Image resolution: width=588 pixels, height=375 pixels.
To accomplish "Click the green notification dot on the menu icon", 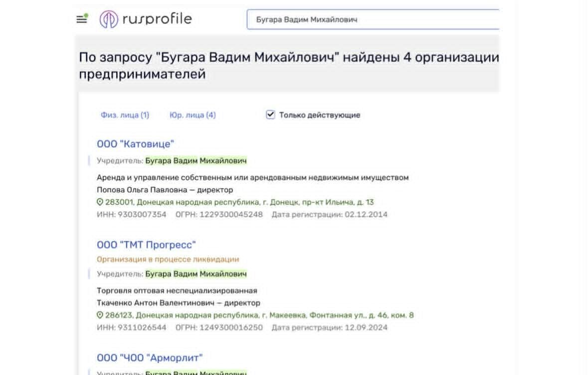I will coord(85,14).
